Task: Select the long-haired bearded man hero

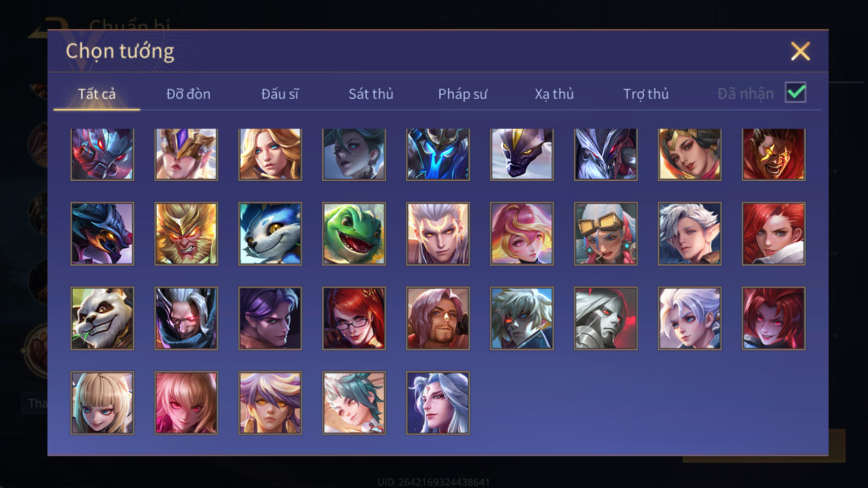Action: click(438, 318)
